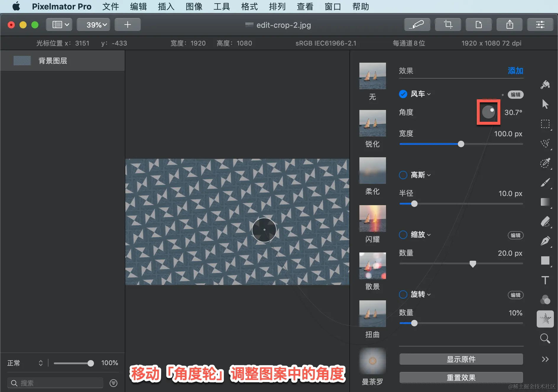Open the Apple menu
Viewport: 558px width, 392px height.
(x=16, y=6)
